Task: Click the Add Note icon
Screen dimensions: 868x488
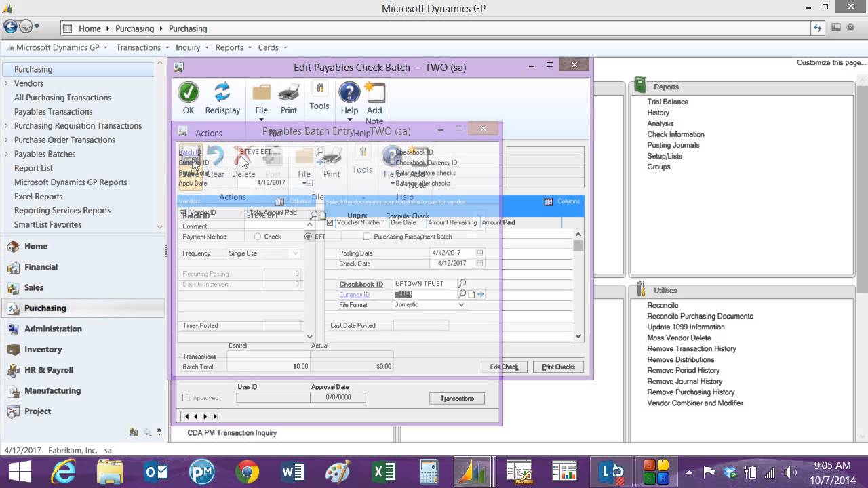Action: 374,92
